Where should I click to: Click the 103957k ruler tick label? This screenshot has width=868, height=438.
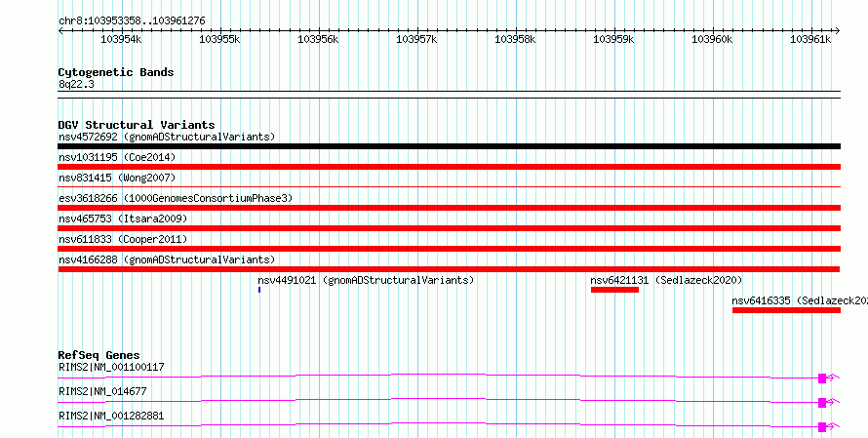[416, 39]
